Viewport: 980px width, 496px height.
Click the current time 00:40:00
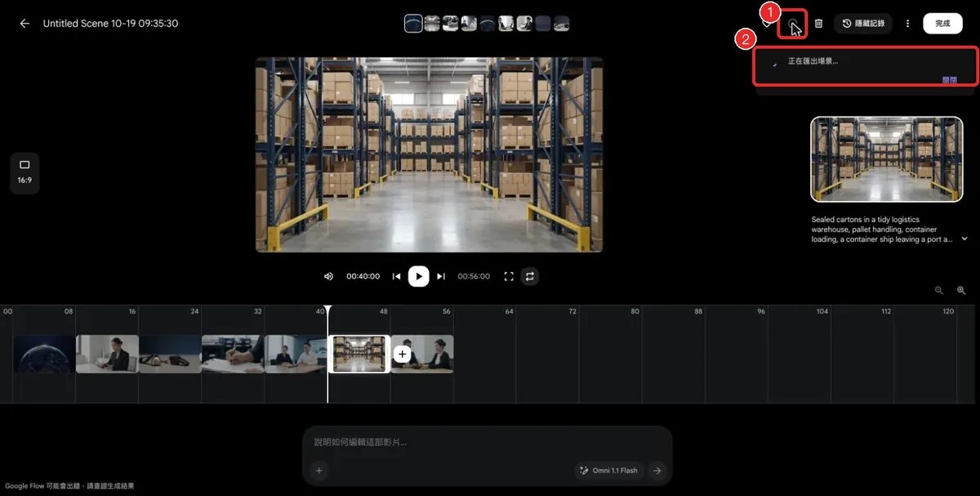tap(363, 276)
